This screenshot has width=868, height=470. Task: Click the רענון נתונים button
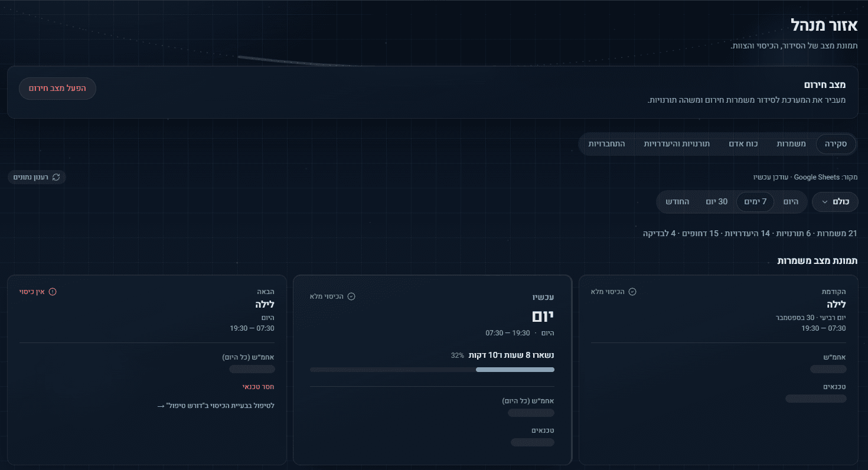coord(37,177)
